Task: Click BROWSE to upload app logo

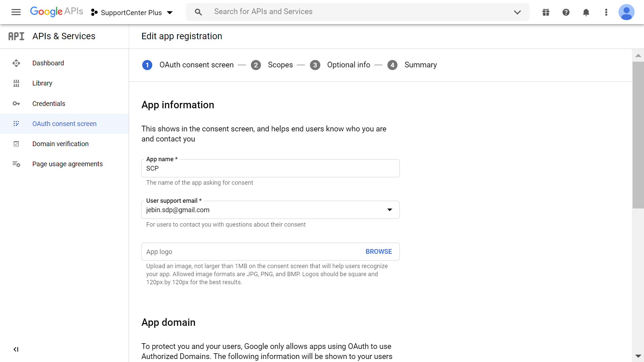Action: pos(378,251)
